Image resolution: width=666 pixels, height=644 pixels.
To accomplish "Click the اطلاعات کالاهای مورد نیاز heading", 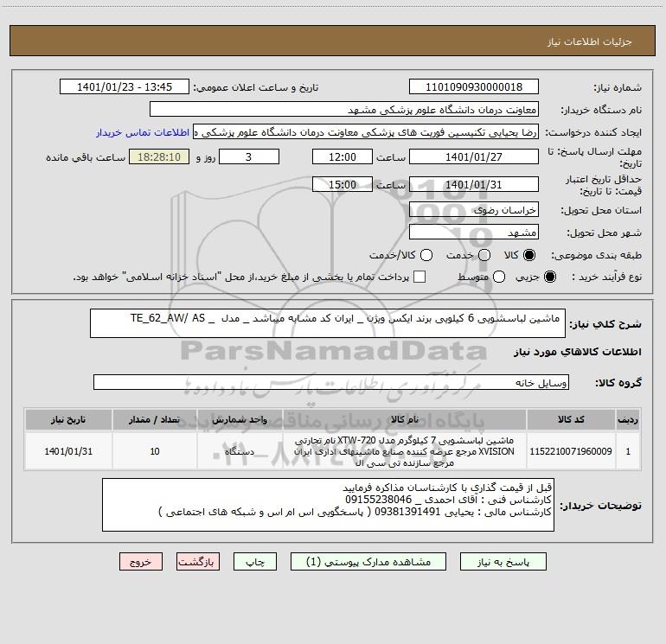I will click(578, 352).
